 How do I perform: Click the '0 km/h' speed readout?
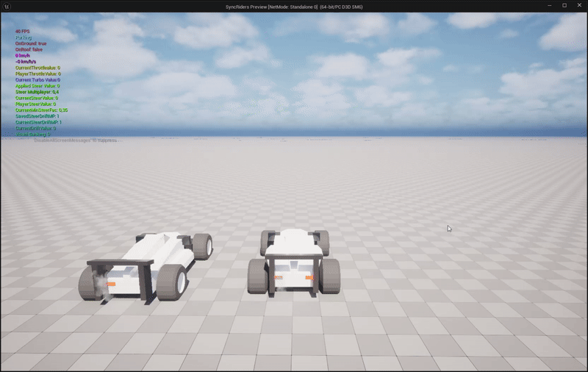click(x=23, y=55)
